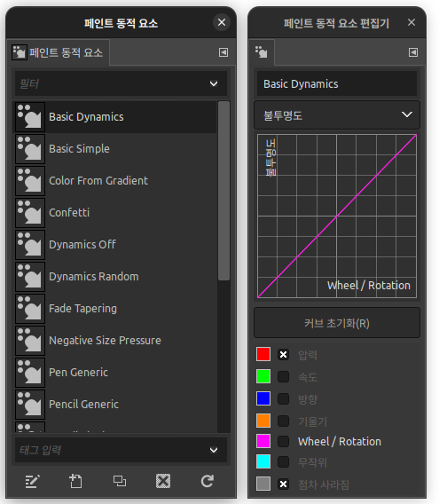Select the "Fade Tapering" row text
The image size is (439, 504).
point(82,309)
